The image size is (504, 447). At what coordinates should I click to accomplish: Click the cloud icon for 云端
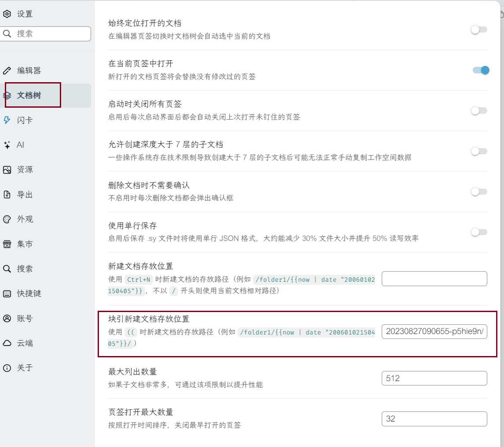tap(7, 343)
